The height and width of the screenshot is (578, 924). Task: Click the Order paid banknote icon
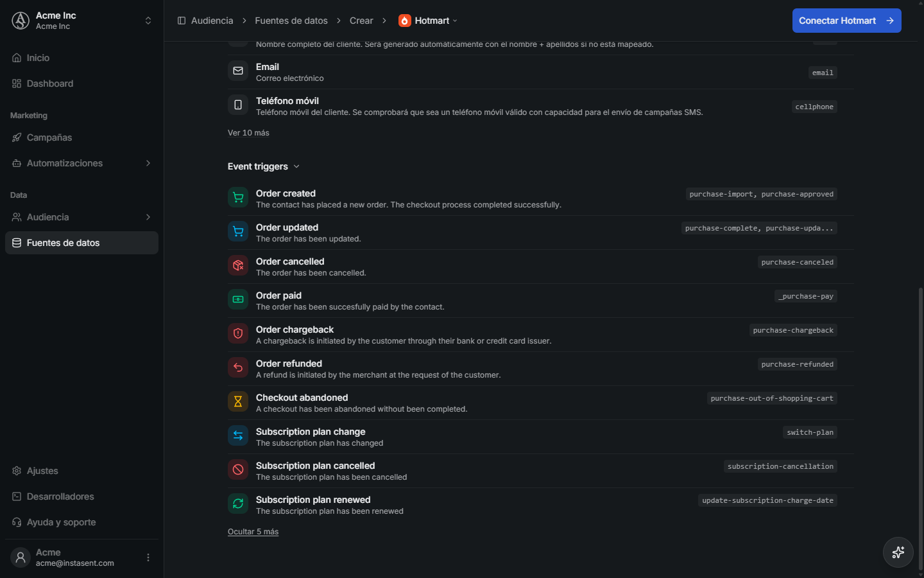(238, 300)
